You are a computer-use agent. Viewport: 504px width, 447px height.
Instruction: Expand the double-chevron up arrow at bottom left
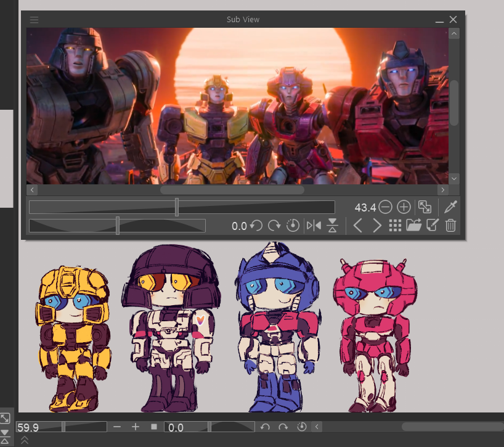[25, 440]
